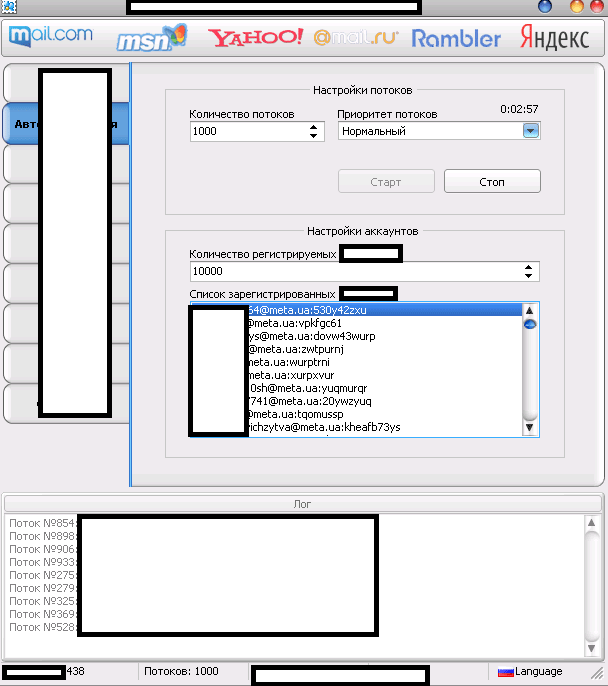Image resolution: width=608 pixels, height=686 pixels.
Task: Click accounts list scrollbar down arrow
Action: click(x=530, y=427)
